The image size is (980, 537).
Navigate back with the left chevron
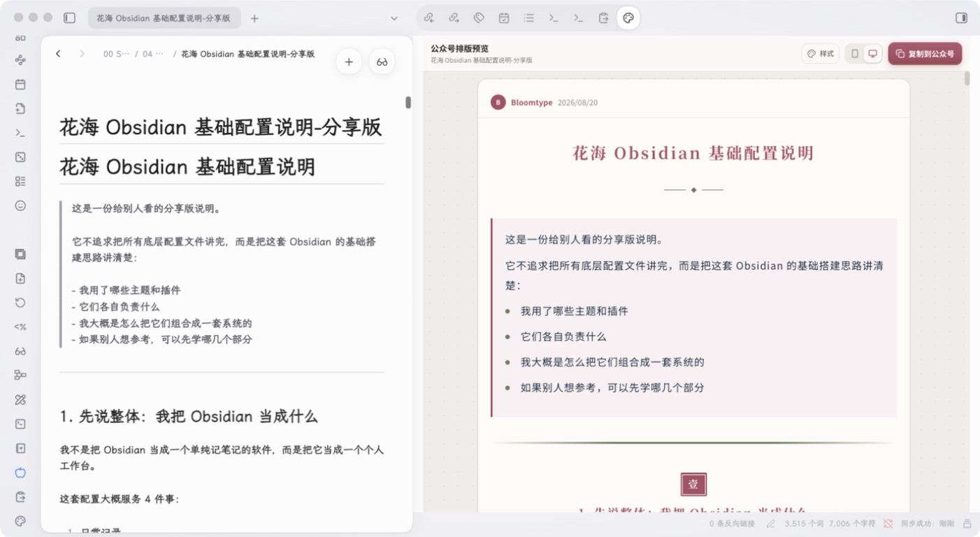pyautogui.click(x=58, y=54)
